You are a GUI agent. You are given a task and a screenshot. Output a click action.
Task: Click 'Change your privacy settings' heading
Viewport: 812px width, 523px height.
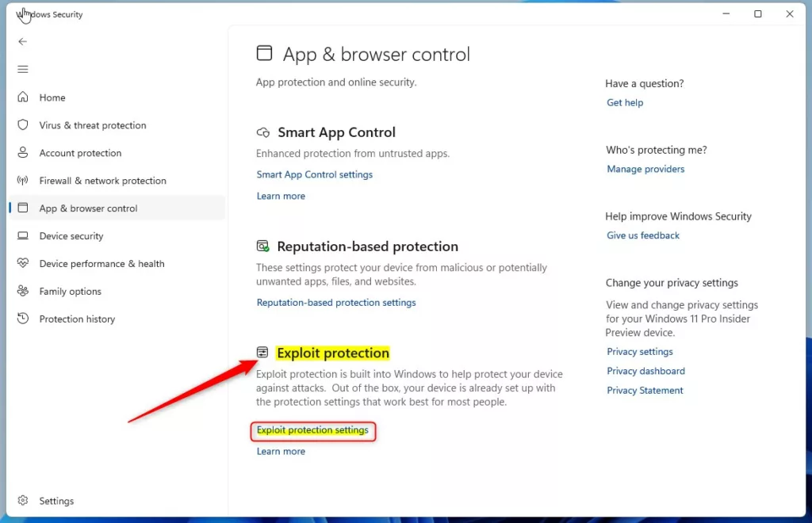(x=672, y=283)
